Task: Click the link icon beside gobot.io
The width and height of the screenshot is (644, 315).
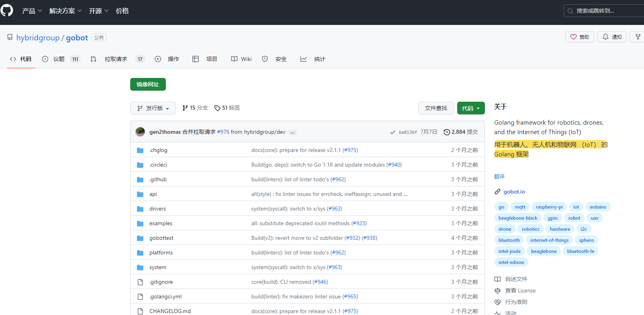Action: pyautogui.click(x=498, y=192)
